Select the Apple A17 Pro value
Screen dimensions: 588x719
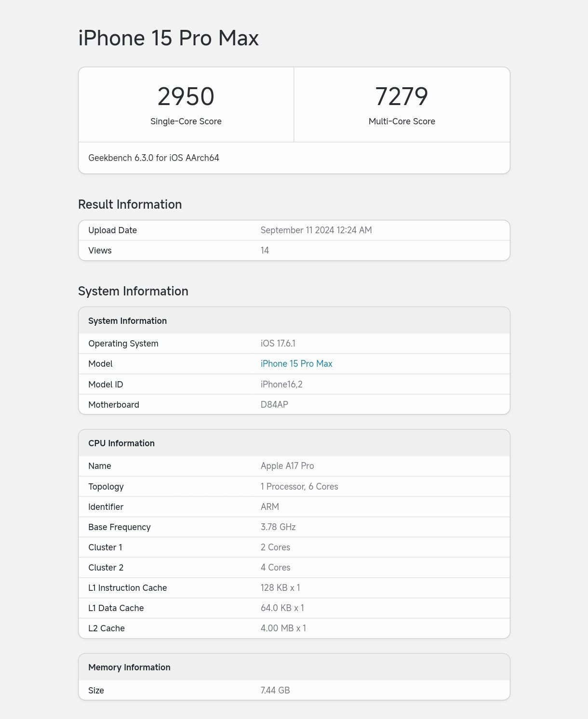tap(287, 466)
